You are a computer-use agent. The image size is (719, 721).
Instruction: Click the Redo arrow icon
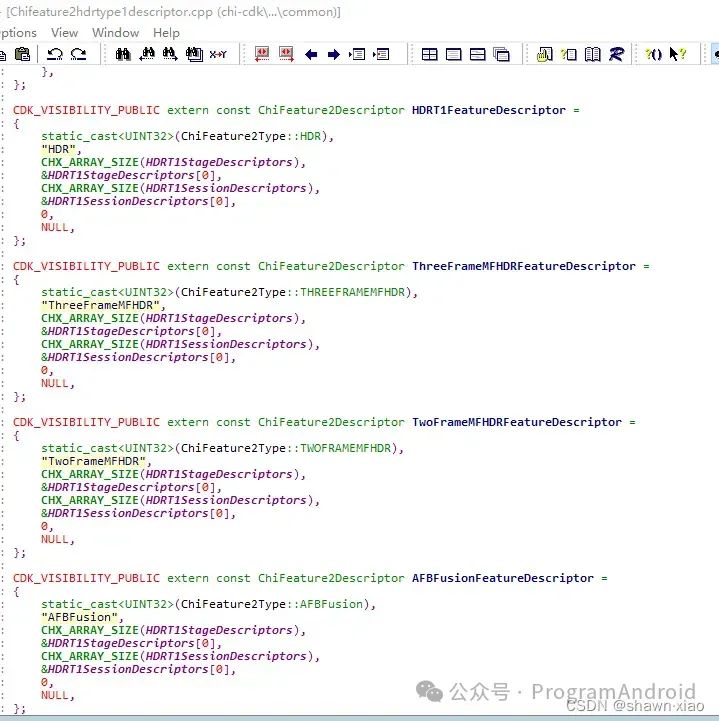tap(79, 54)
